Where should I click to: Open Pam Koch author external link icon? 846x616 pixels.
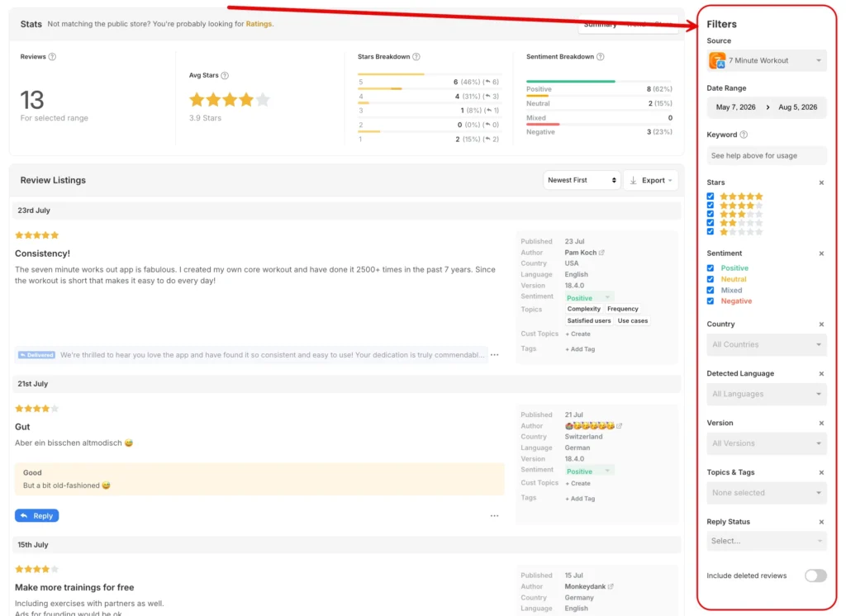click(601, 253)
